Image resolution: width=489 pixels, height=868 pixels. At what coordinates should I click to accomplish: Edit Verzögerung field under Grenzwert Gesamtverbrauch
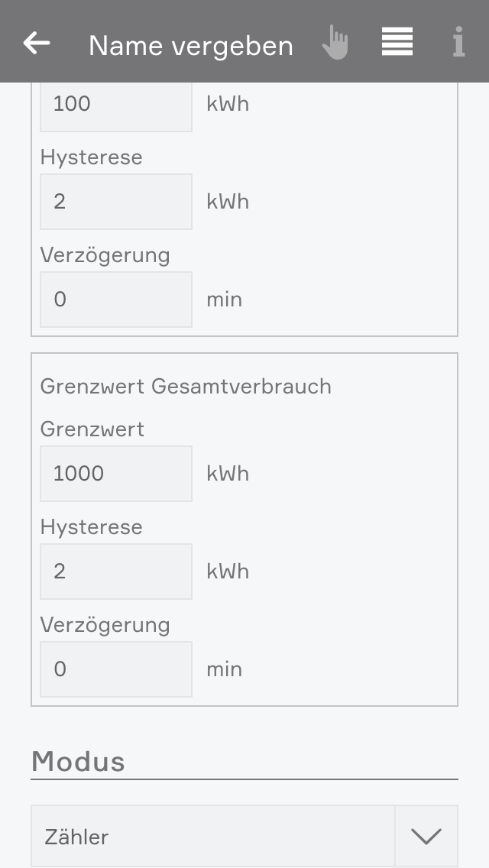click(115, 669)
